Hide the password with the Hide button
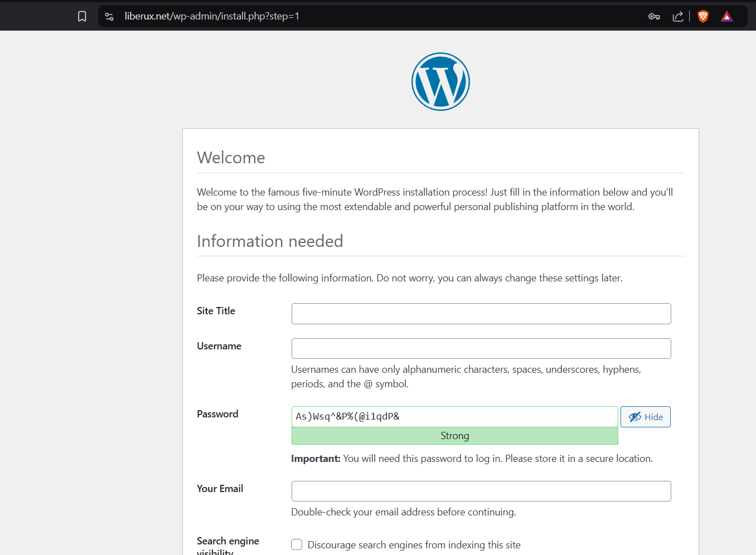The height and width of the screenshot is (555, 756). (646, 417)
